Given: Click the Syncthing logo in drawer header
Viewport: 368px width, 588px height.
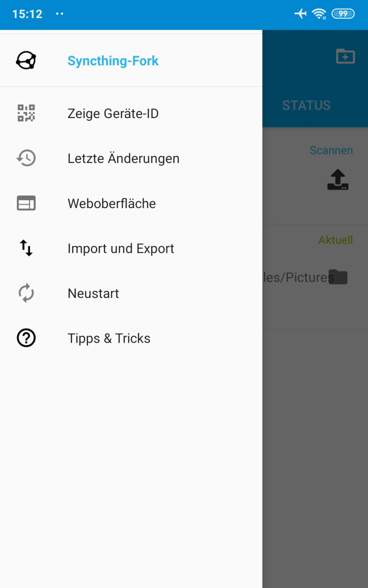Looking at the screenshot, I should 26,61.
